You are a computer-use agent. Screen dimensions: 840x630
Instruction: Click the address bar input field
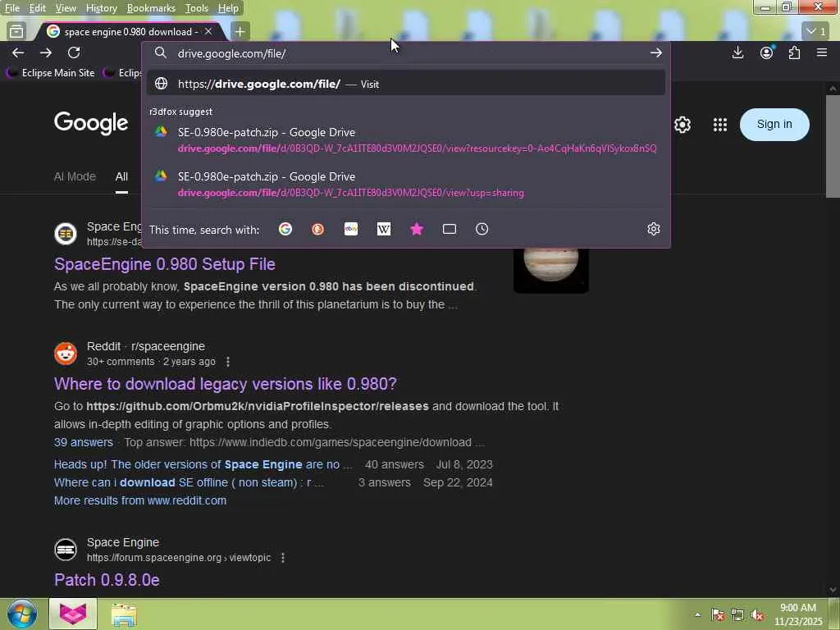point(407,53)
